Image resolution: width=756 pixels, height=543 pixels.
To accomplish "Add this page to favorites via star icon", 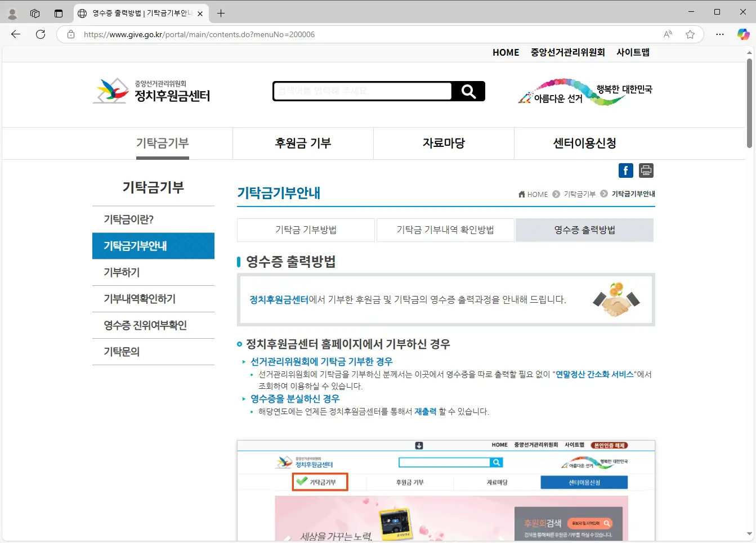I will pos(690,34).
